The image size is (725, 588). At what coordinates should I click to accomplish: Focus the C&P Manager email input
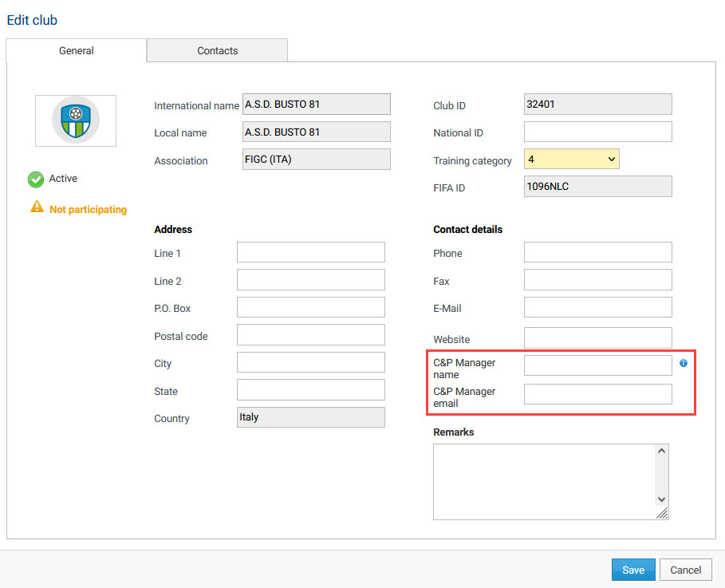598,394
